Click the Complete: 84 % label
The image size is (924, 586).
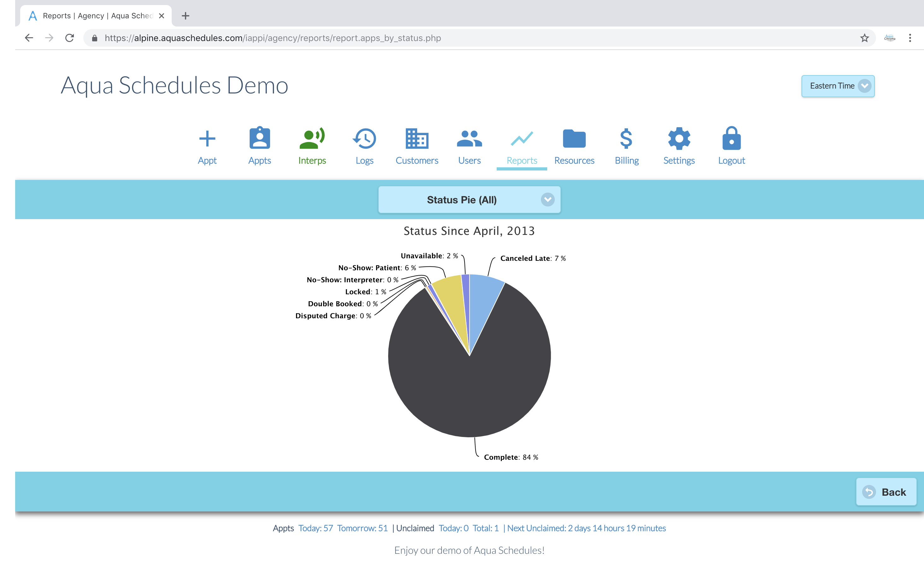pyautogui.click(x=511, y=457)
